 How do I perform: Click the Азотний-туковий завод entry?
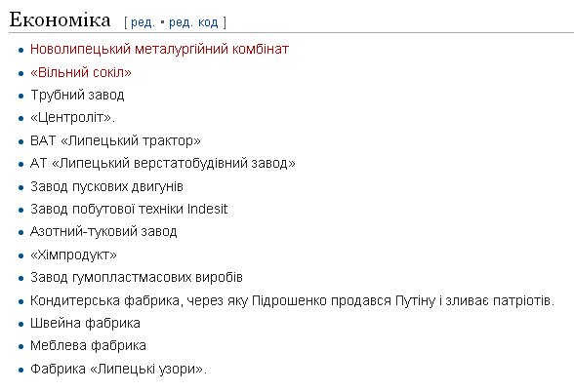(x=103, y=232)
